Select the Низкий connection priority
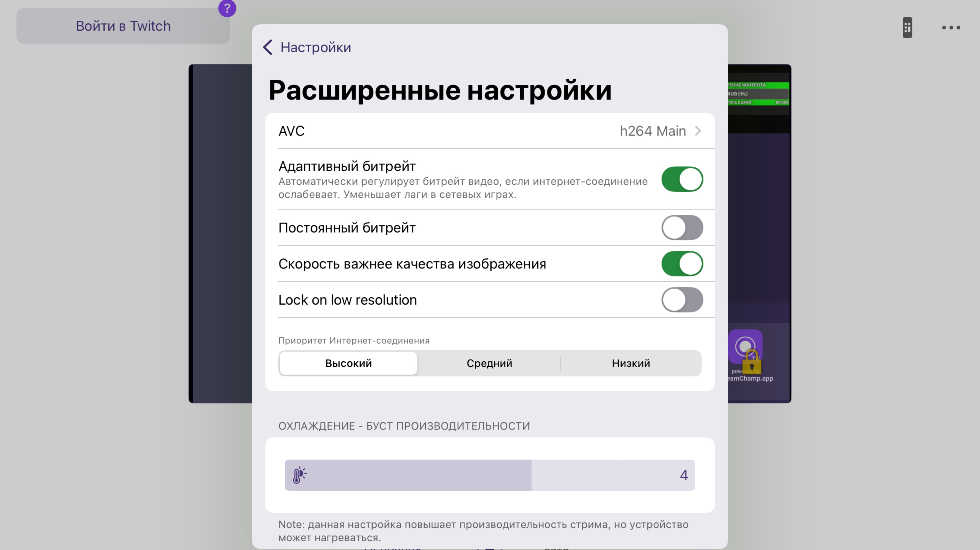 click(x=631, y=363)
